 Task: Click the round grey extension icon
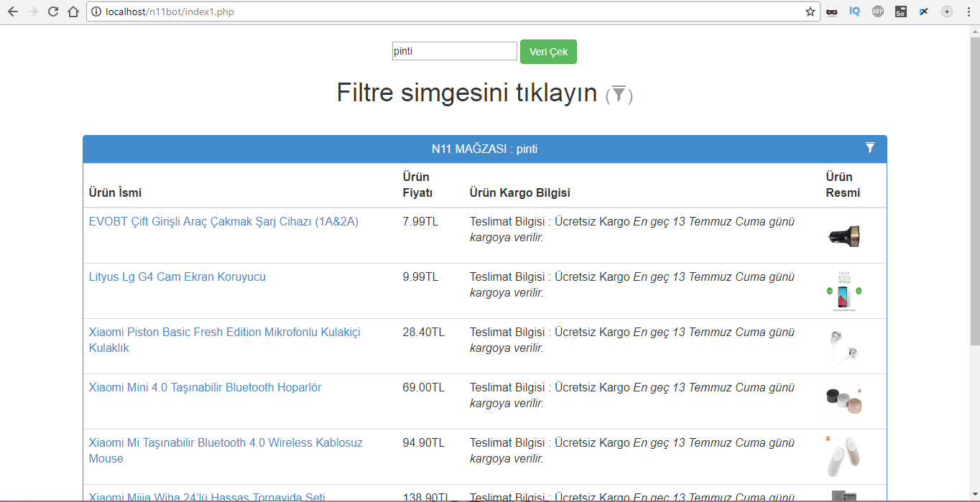947,11
